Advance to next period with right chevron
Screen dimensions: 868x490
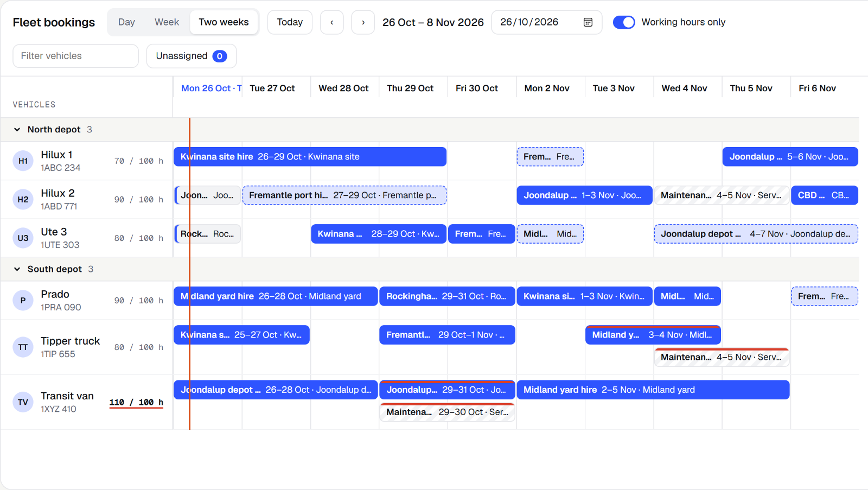(363, 22)
